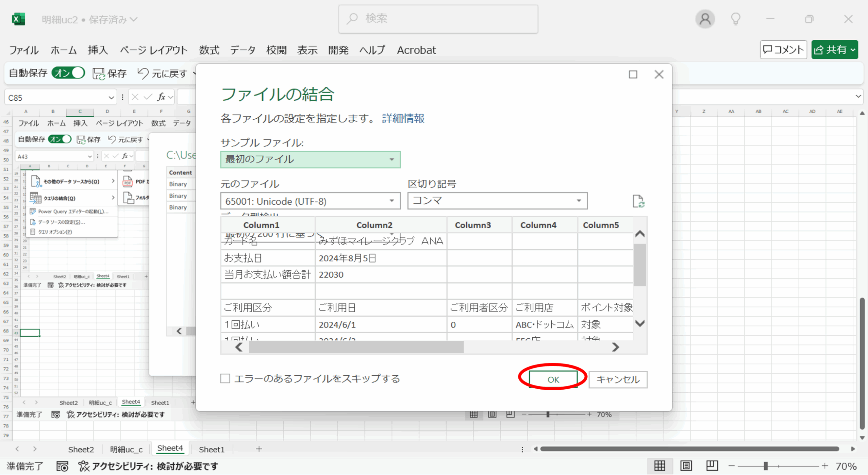Open the サンプル ファイル dropdown
Image resolution: width=868 pixels, height=475 pixels.
coord(310,159)
